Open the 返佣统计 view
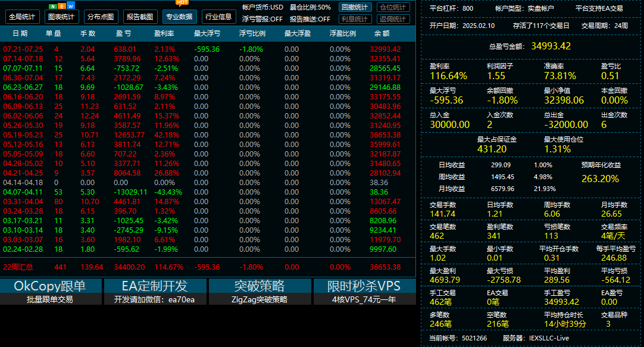This screenshot has width=644, height=347. click(x=393, y=19)
